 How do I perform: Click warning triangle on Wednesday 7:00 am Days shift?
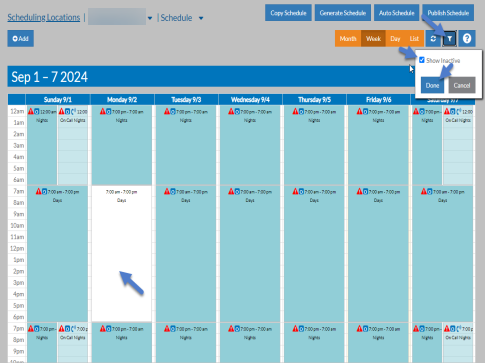click(231, 191)
